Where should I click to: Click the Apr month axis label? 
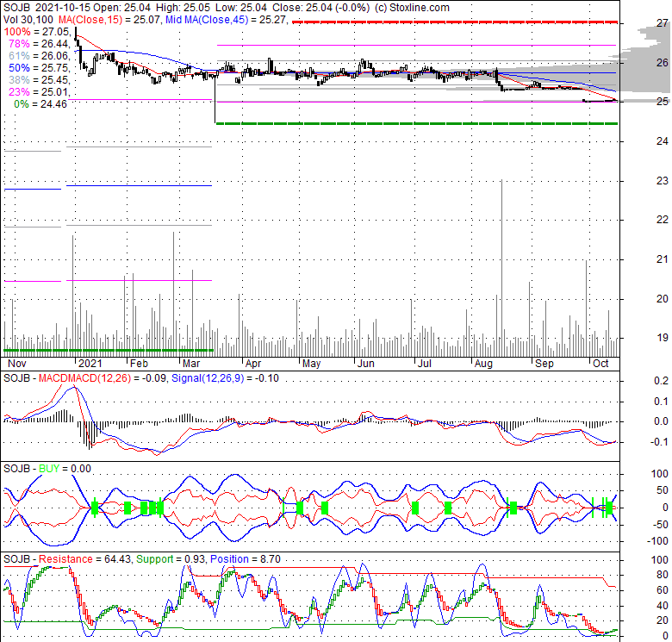253,364
